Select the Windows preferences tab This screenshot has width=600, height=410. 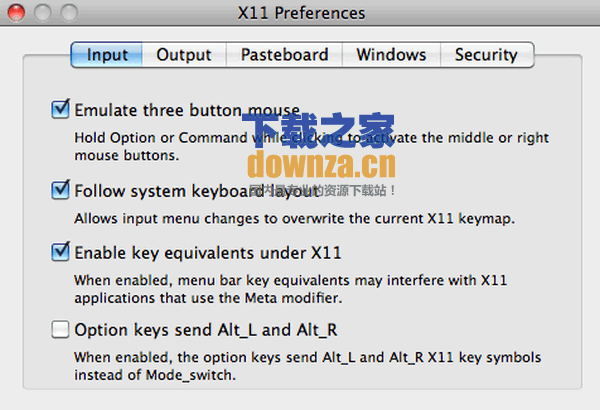(391, 55)
